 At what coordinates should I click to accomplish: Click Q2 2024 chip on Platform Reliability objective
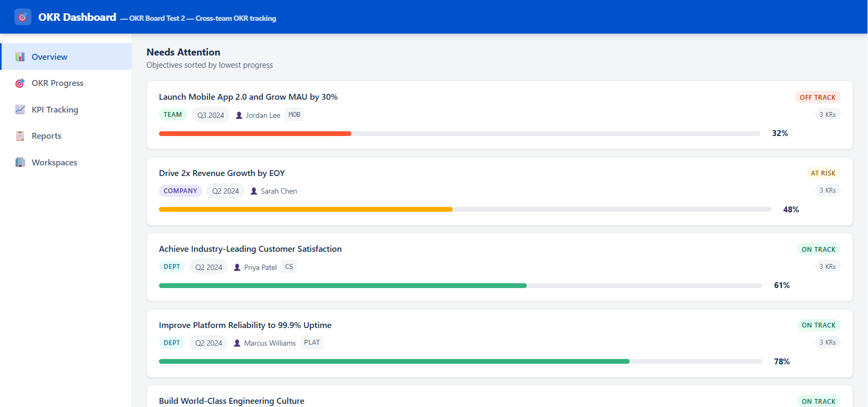208,343
